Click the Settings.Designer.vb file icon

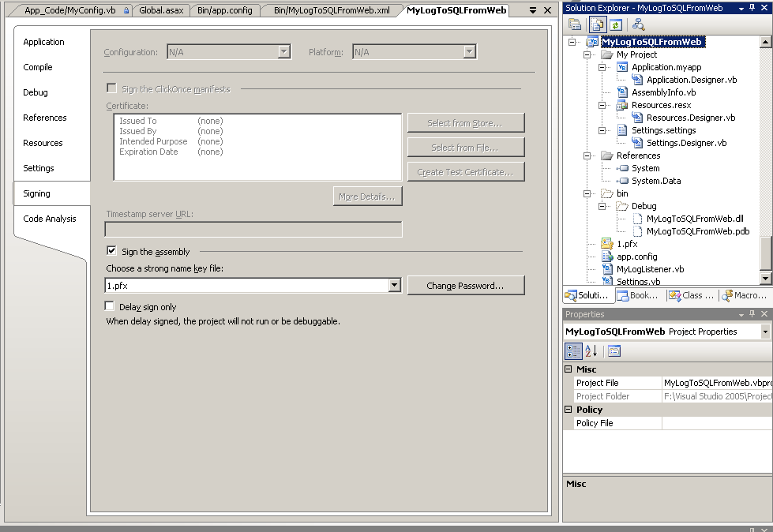(x=637, y=143)
